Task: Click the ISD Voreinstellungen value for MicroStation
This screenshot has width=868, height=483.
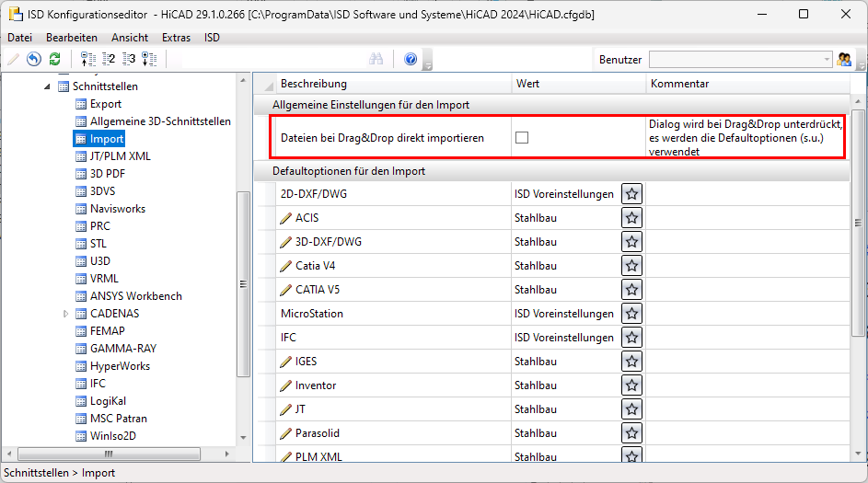Action: coord(563,314)
